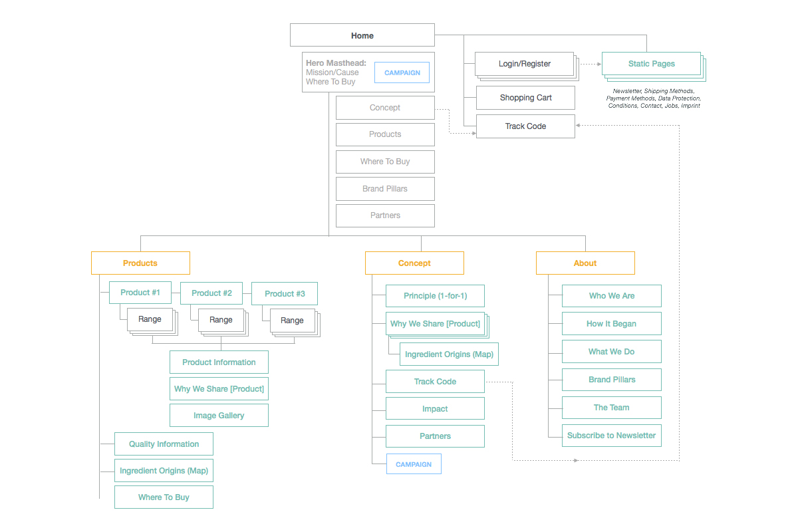Click the Home box at the top
The height and width of the screenshot is (532, 798).
point(362,36)
